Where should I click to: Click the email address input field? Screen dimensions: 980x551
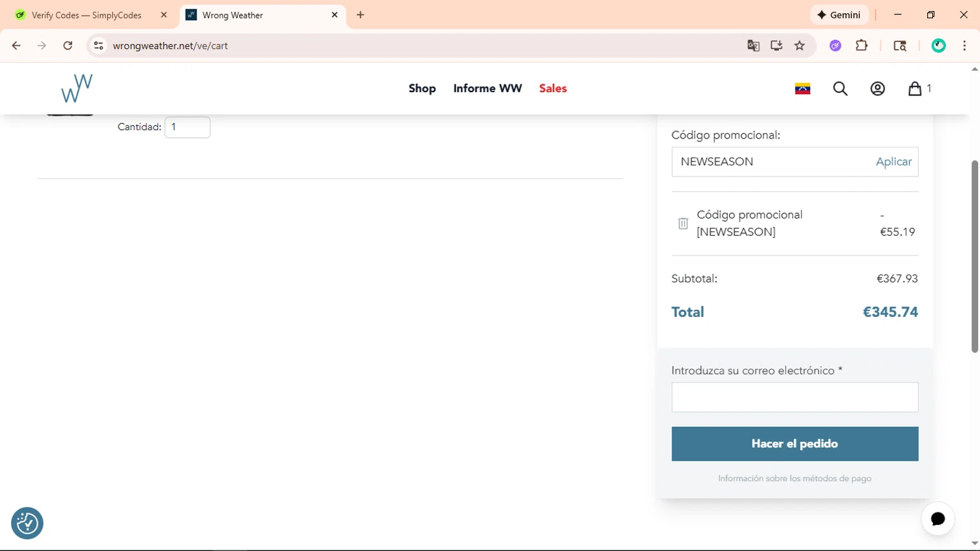794,397
